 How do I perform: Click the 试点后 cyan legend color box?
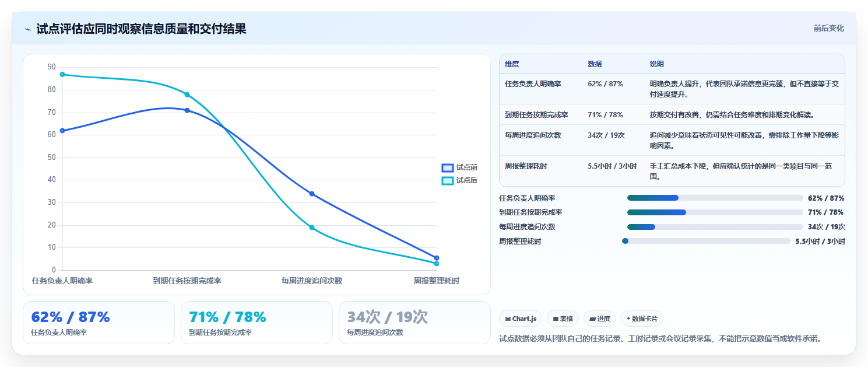[448, 180]
